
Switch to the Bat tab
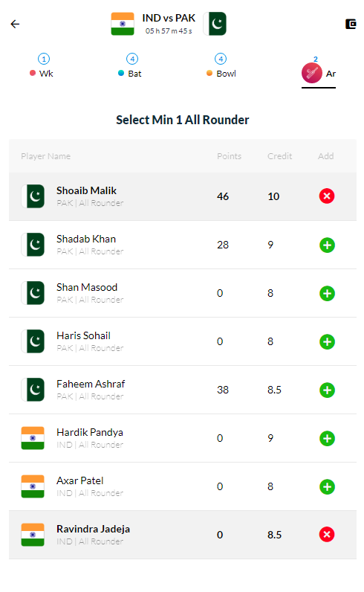130,66
